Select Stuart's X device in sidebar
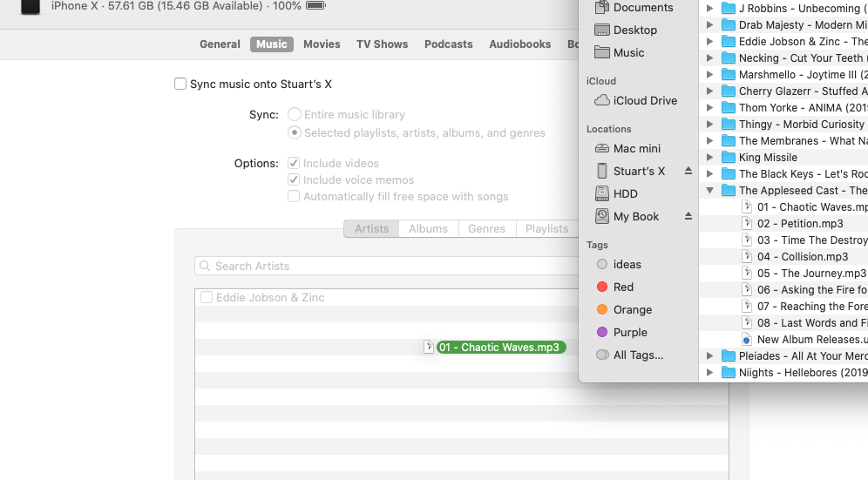The width and height of the screenshot is (868, 480). pos(629,171)
